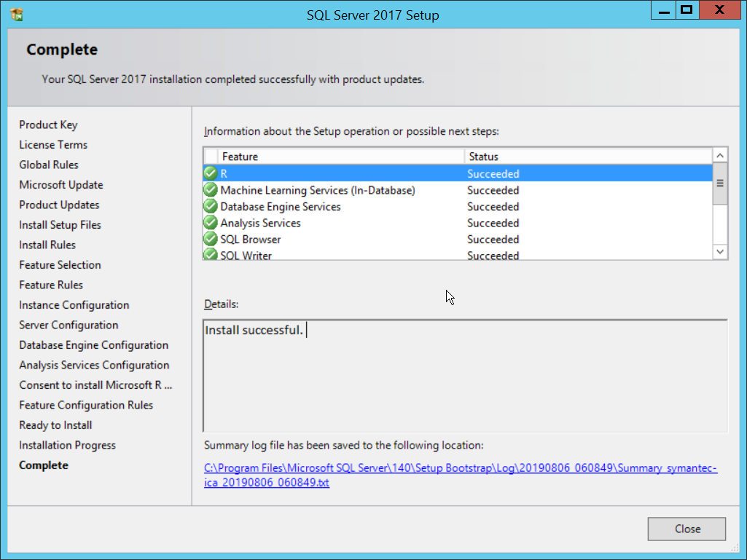
Task: Select the Database Engine Configuration step
Action: (x=93, y=345)
